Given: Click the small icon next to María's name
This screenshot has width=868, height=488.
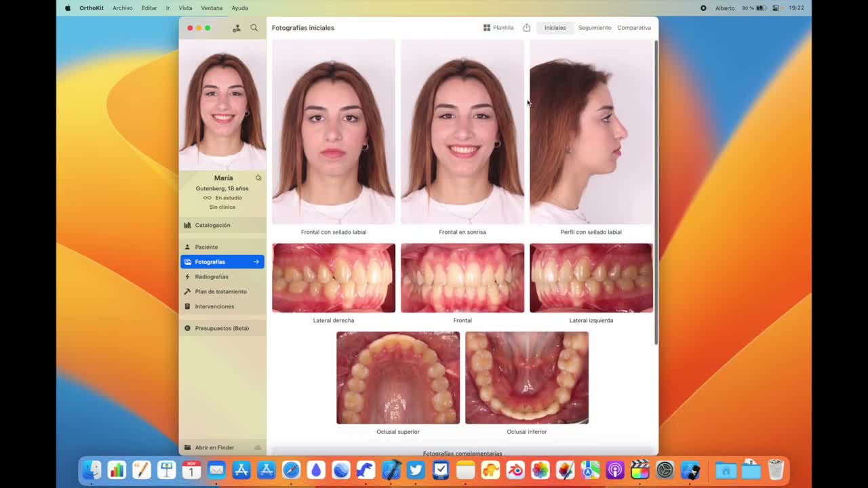Looking at the screenshot, I should (x=258, y=178).
